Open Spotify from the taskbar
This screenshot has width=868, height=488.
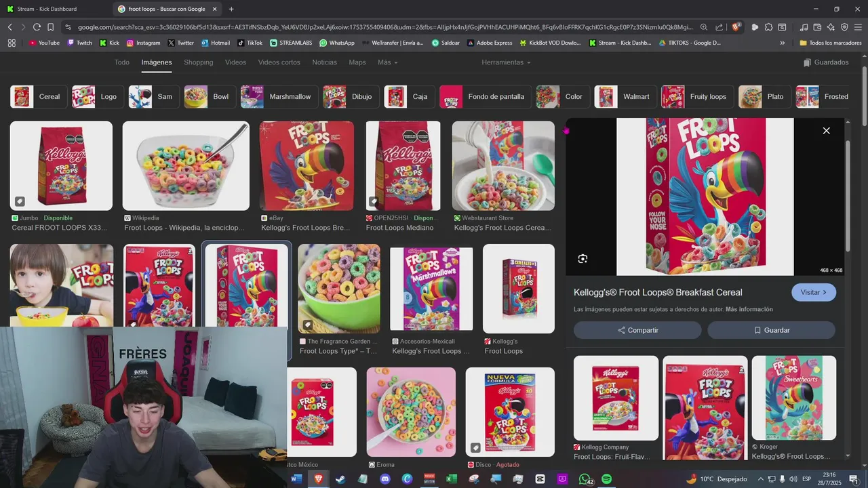606,479
